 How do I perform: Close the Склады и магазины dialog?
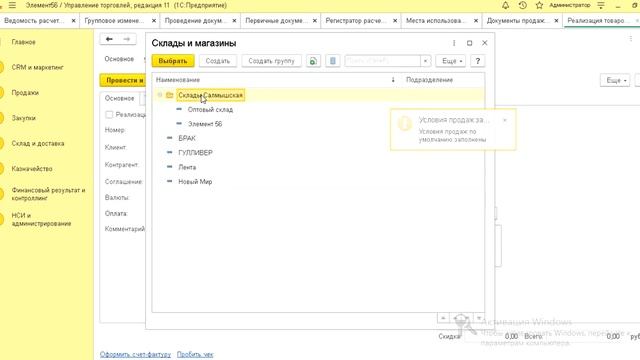pyautogui.click(x=484, y=43)
